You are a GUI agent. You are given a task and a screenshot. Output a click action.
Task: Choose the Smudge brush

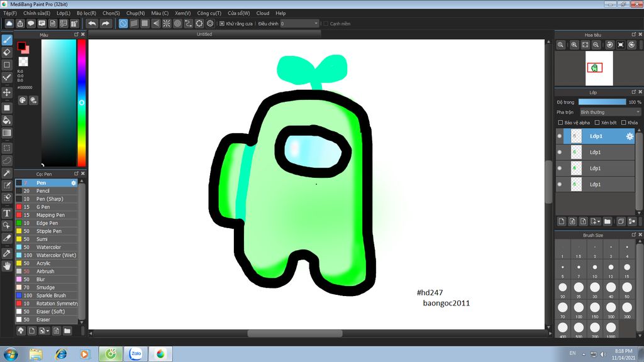tap(47, 287)
